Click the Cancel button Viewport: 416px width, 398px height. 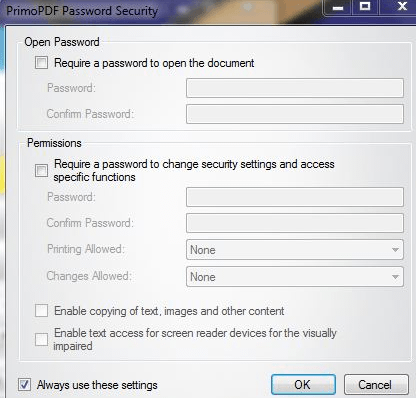point(376,385)
